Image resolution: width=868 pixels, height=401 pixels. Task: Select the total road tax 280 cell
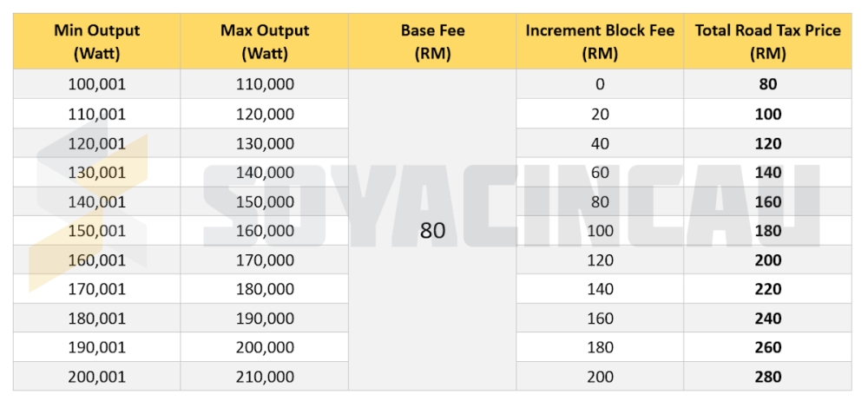[x=767, y=377]
